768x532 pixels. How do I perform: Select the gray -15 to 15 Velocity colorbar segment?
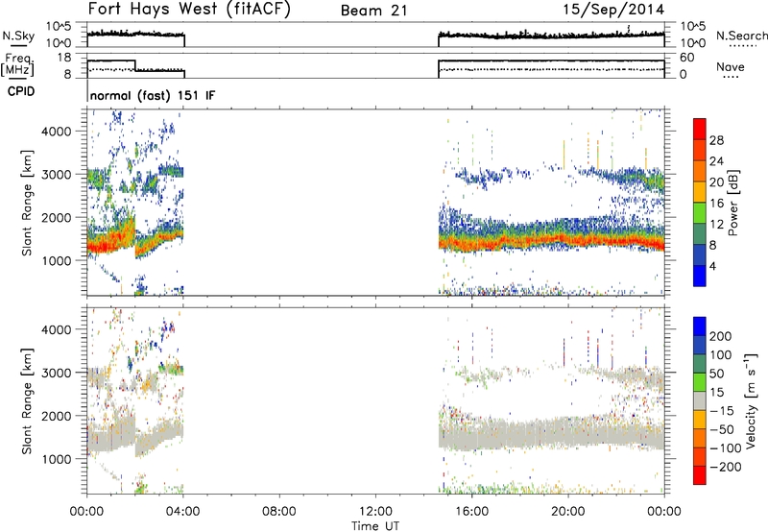pyautogui.click(x=700, y=401)
